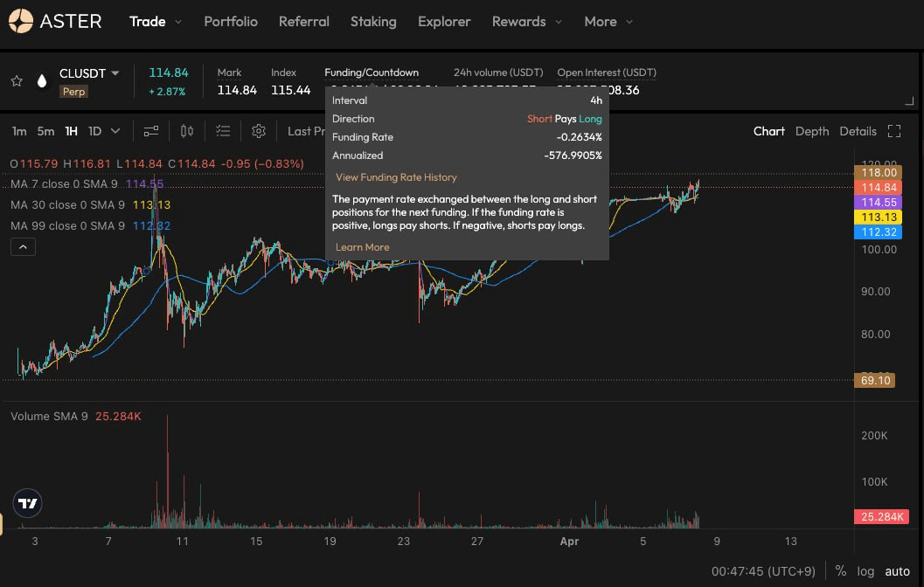924x587 pixels.
Task: Open the Portfolio page
Action: [x=231, y=21]
